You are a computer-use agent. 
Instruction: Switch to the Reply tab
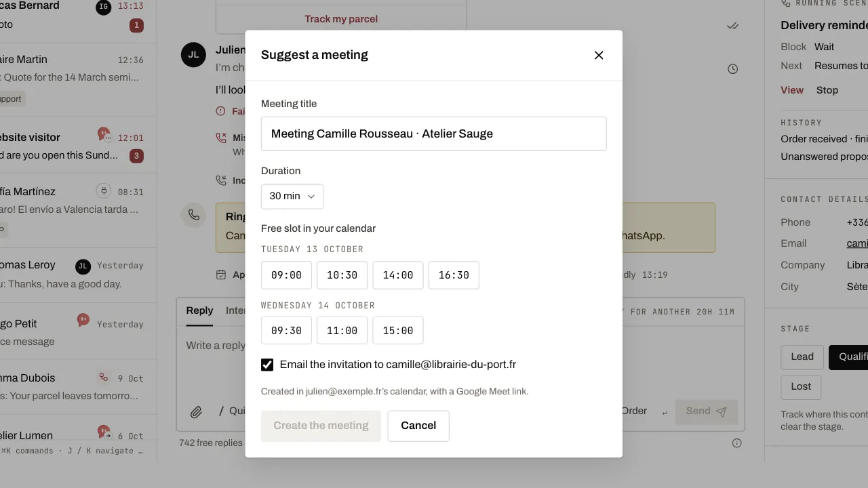199,310
